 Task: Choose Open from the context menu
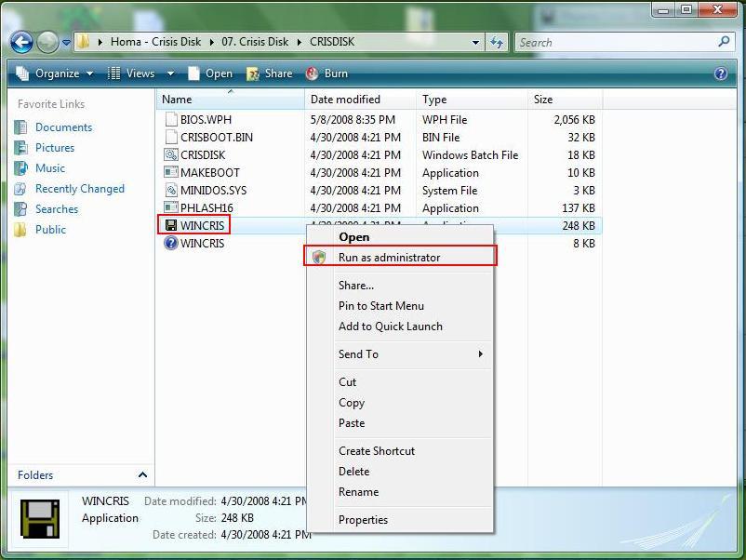[400, 236]
